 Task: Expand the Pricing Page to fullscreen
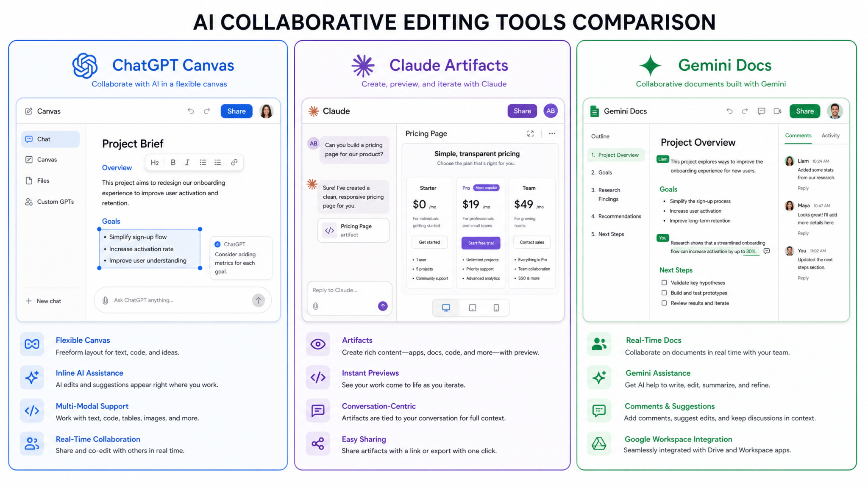(530, 133)
